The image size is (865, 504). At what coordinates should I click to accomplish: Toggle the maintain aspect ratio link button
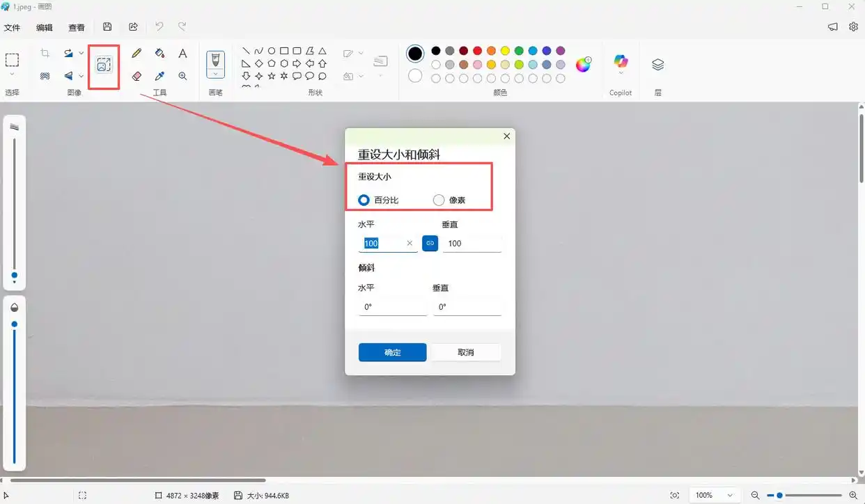click(x=430, y=243)
